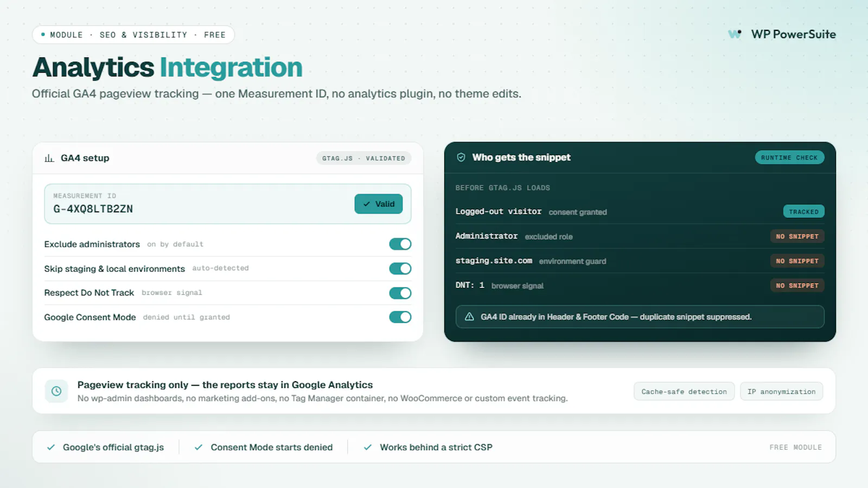Click the 'Administrator' row label
Image resolution: width=868 pixels, height=488 pixels.
(x=487, y=236)
